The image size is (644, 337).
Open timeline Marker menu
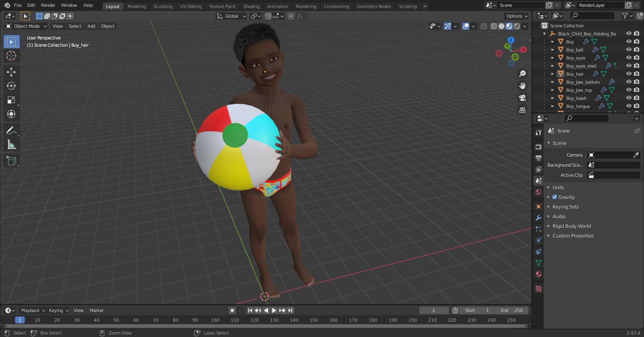[97, 310]
